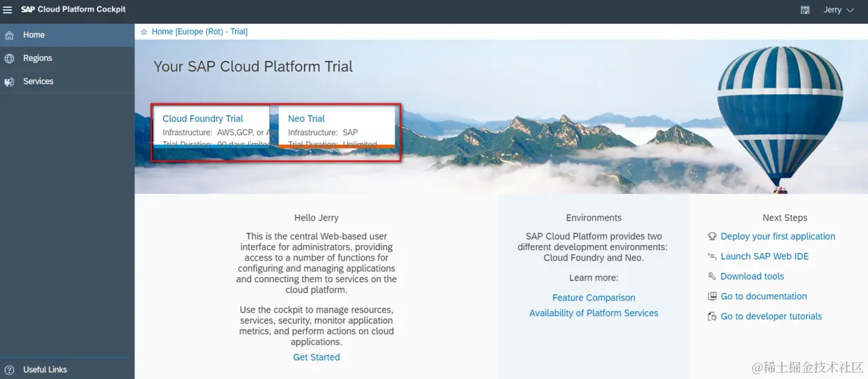Click the 'Hello Jerry' heading
Image resolution: width=868 pixels, height=379 pixels.
click(316, 218)
